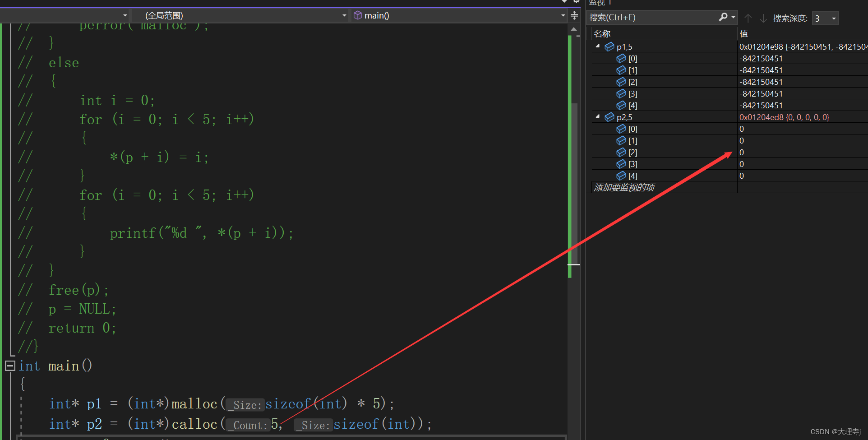Click the 搜索深度 label
Image resolution: width=868 pixels, height=440 pixels.
coord(790,19)
